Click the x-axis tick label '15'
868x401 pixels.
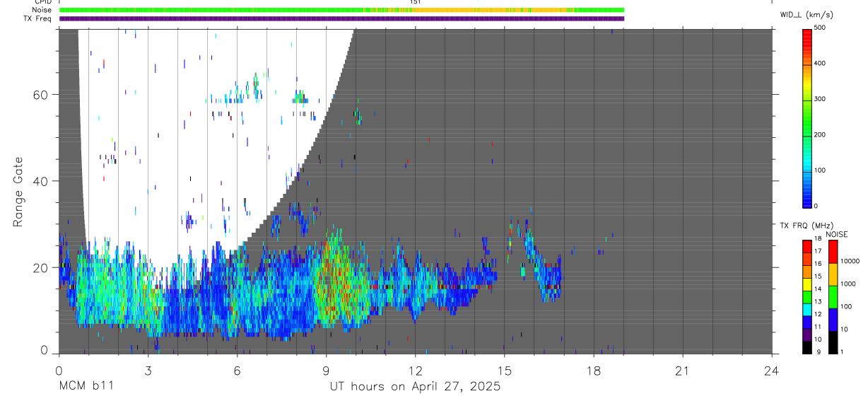(x=504, y=371)
